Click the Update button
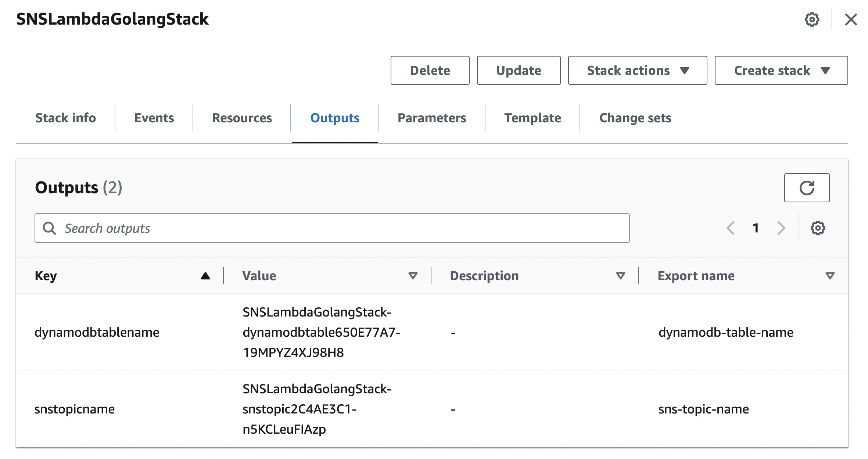 click(x=519, y=71)
